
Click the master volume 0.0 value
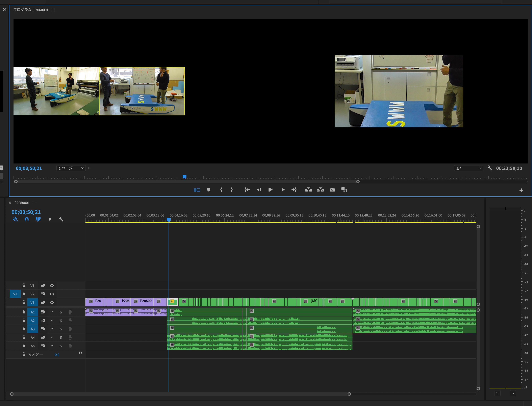57,355
